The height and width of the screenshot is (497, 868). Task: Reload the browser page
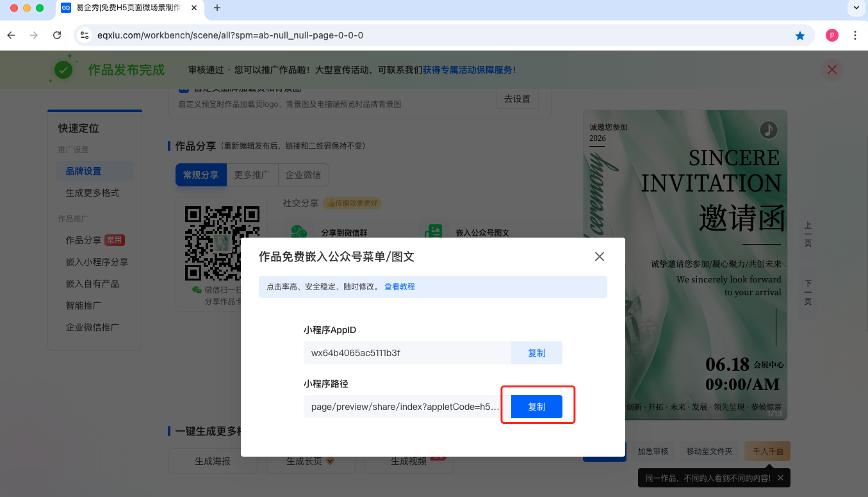57,36
